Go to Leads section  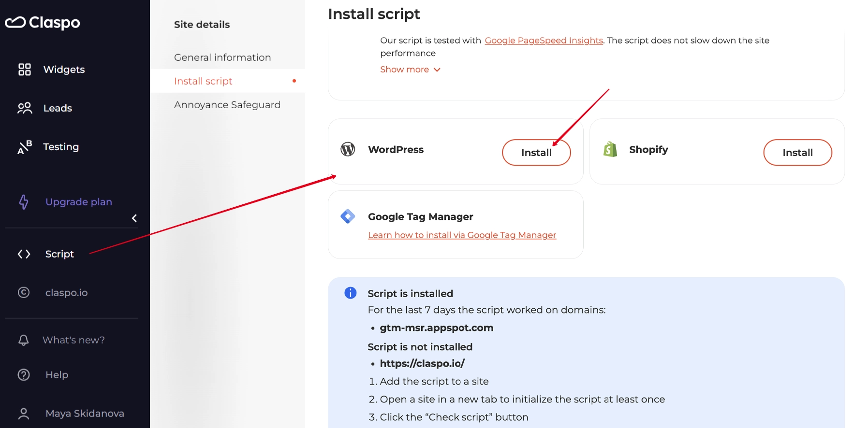point(58,108)
